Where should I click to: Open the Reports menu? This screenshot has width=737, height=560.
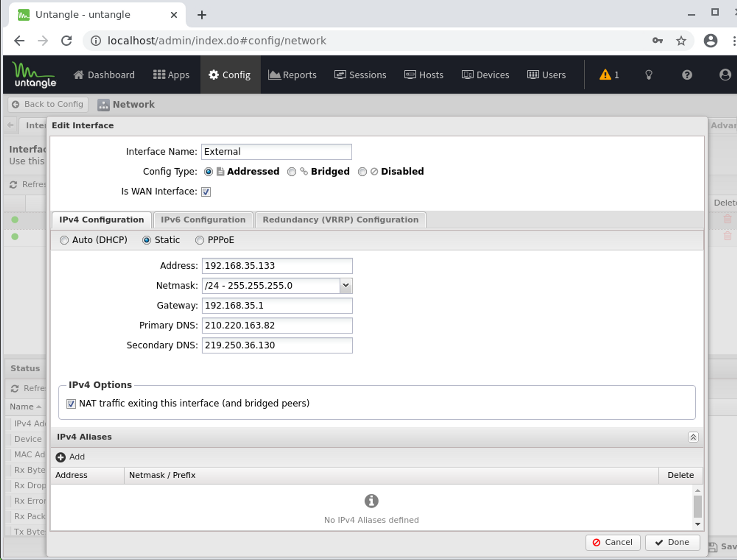click(292, 75)
